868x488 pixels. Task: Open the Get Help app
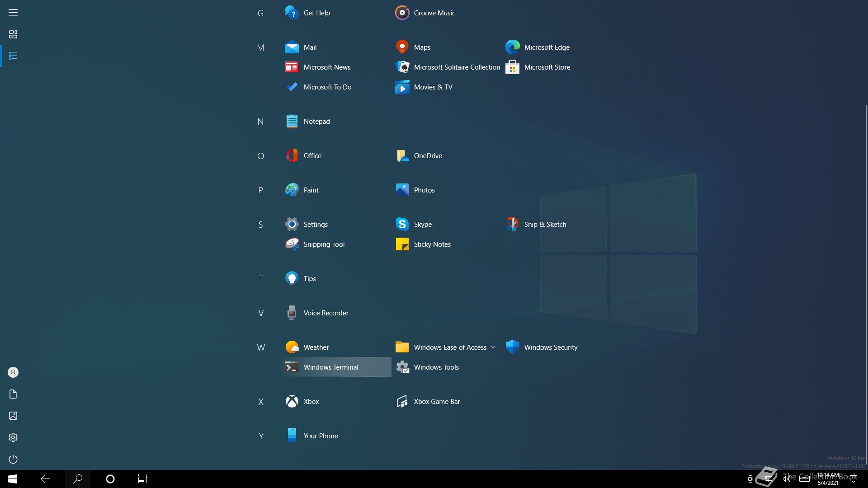point(336,13)
